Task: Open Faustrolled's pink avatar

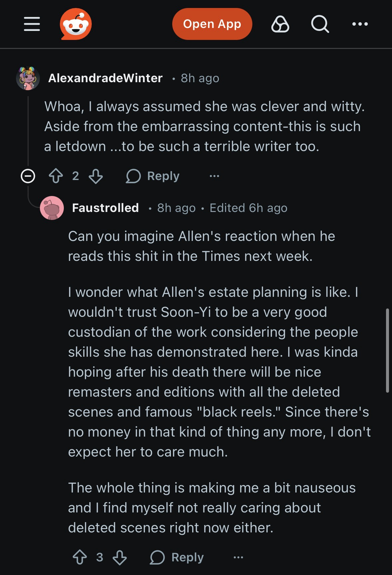Action: tap(52, 208)
